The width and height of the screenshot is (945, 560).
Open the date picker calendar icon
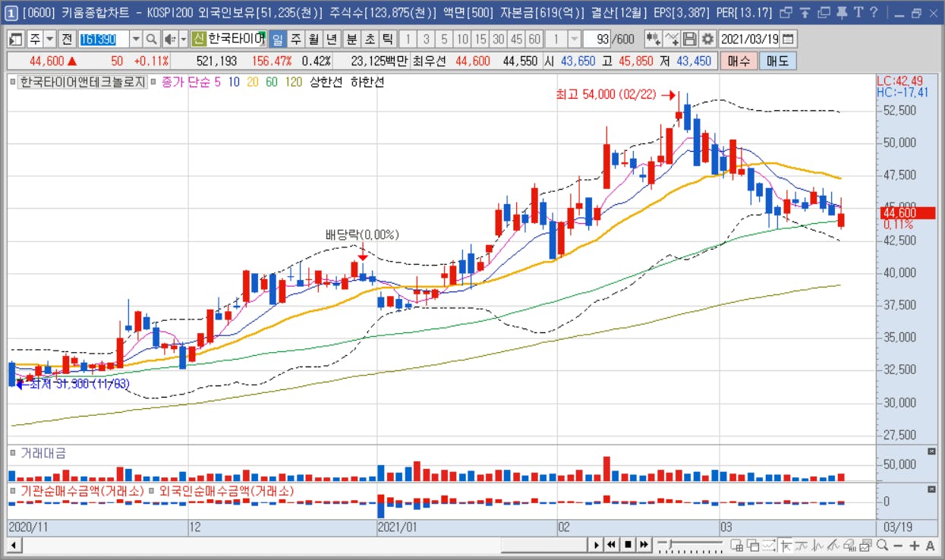point(788,39)
